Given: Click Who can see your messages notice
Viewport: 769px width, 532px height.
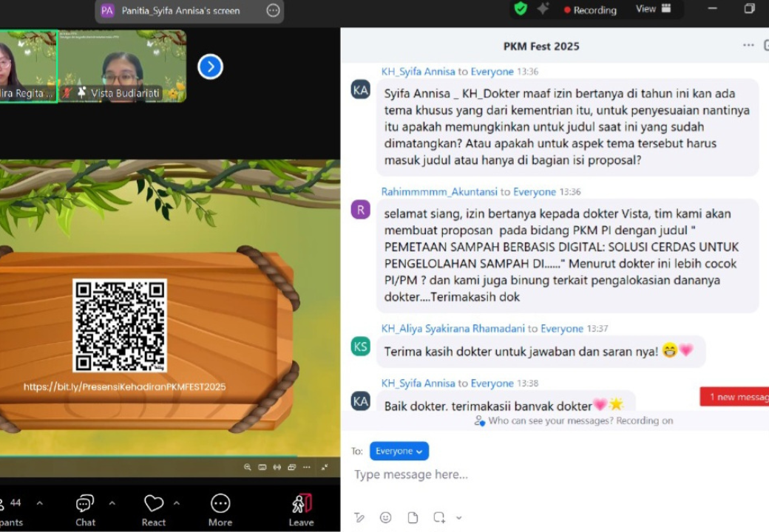Looking at the screenshot, I should (x=573, y=420).
